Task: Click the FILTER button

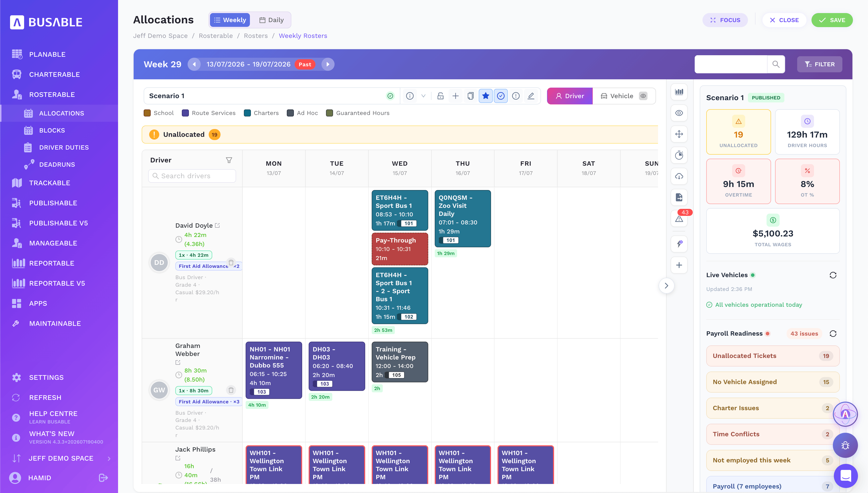Action: tap(819, 64)
